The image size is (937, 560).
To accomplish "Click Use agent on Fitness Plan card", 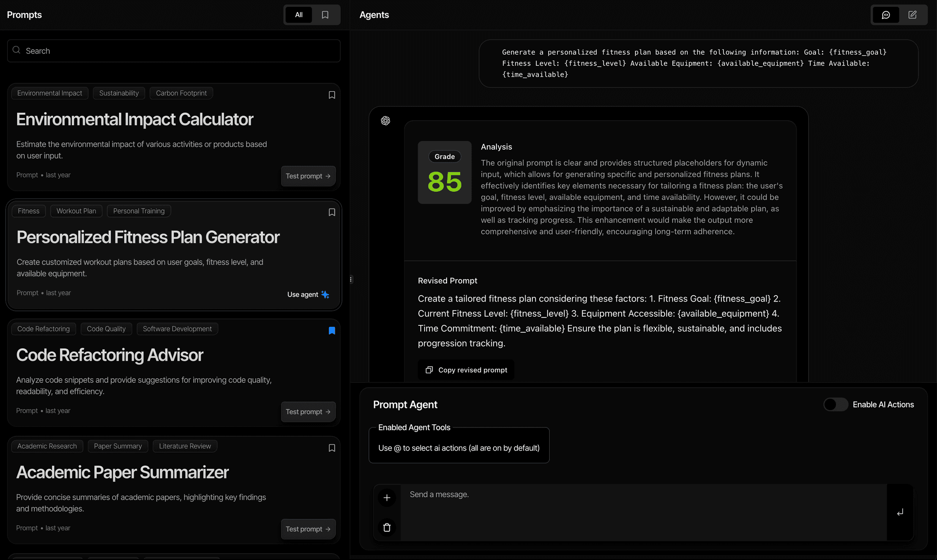I will 308,295.
